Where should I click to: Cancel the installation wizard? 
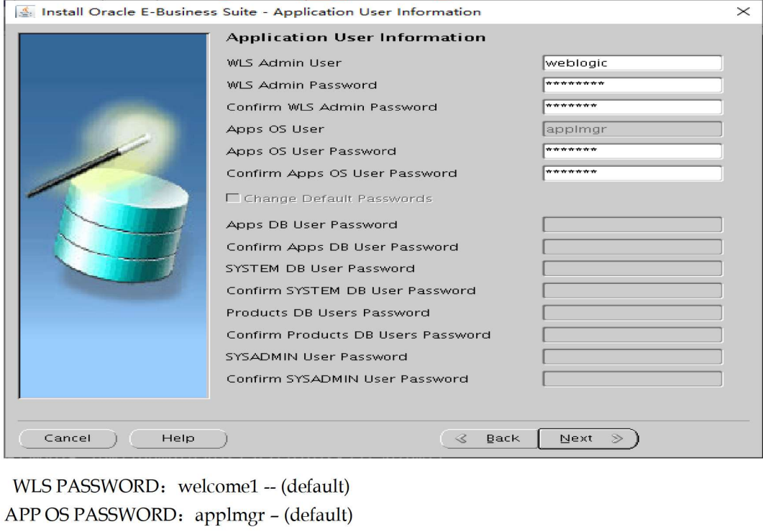68,439
